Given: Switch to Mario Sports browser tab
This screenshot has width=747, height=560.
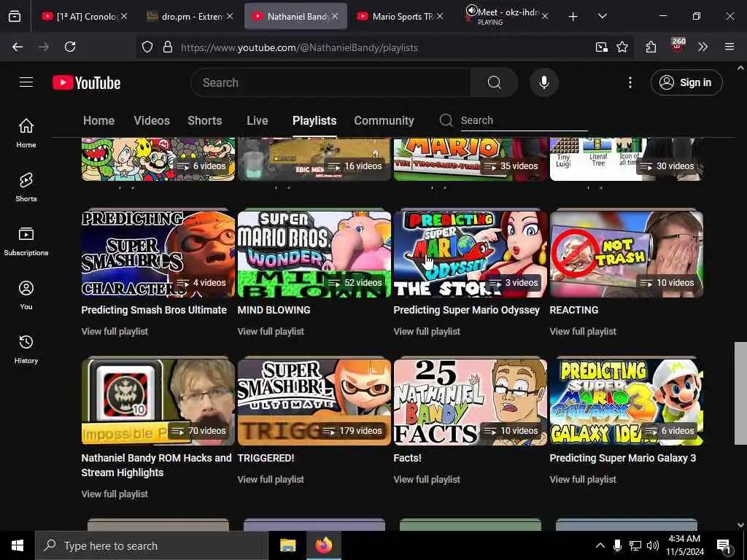Looking at the screenshot, I should (x=401, y=16).
